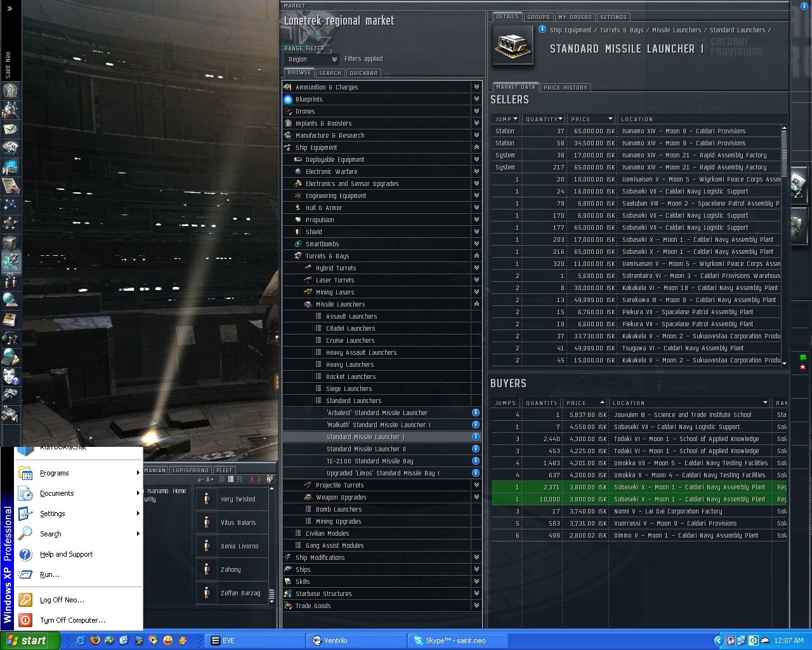The image size is (812, 650).
Task: Click the chat member list scrollbar handle
Action: coord(272,595)
